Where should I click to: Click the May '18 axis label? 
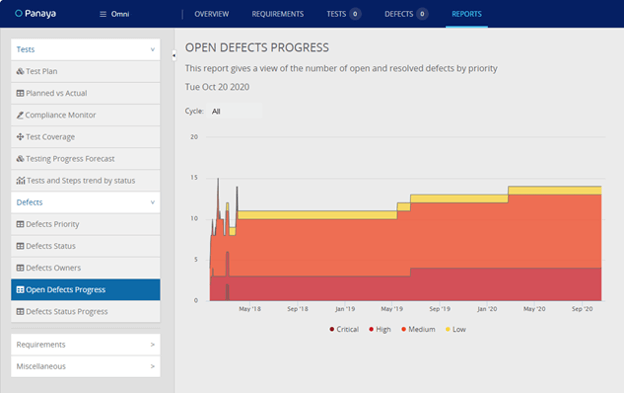250,309
